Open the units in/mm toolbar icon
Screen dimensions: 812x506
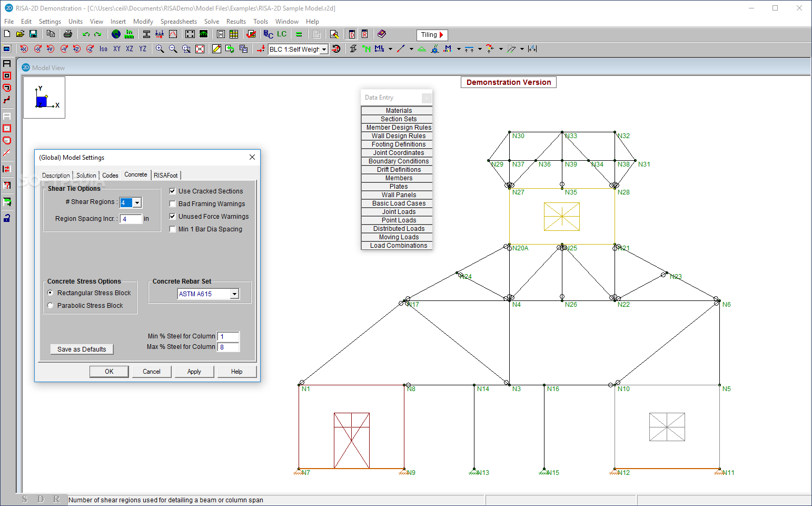tap(128, 34)
